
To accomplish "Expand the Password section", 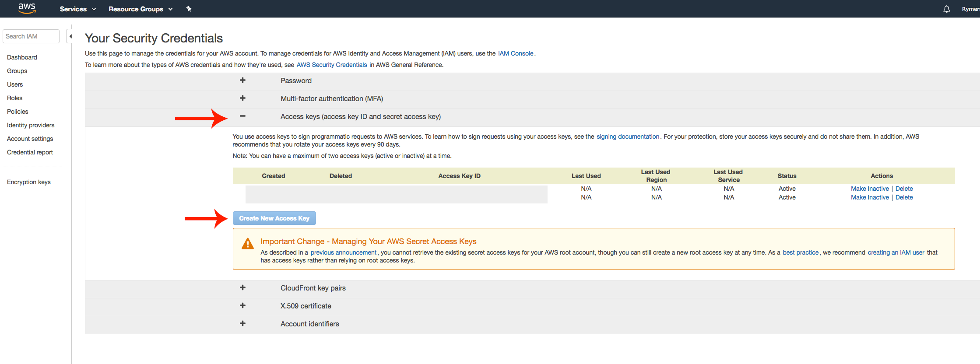I will coord(242,80).
